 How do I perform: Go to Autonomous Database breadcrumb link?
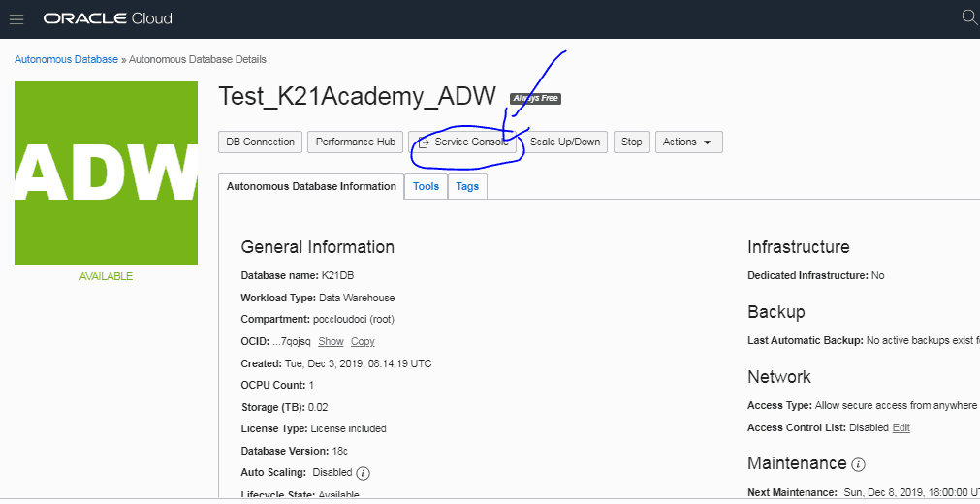(66, 59)
